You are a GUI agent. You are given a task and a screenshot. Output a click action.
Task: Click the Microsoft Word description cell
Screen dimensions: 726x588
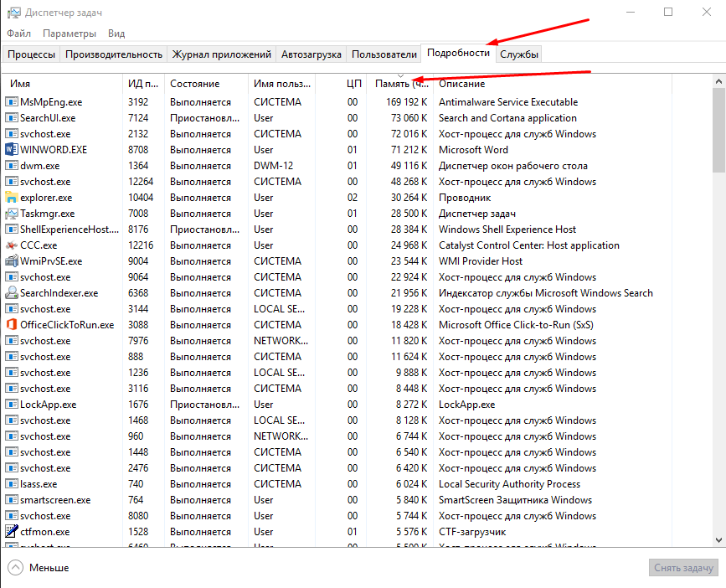473,150
